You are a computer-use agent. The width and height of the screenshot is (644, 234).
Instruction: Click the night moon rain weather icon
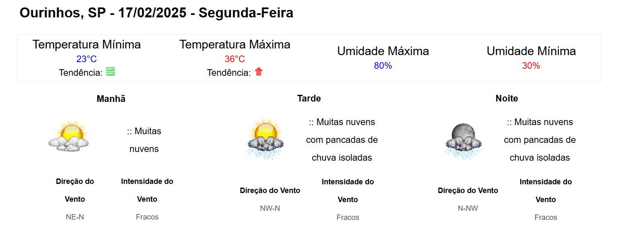pos(463,141)
